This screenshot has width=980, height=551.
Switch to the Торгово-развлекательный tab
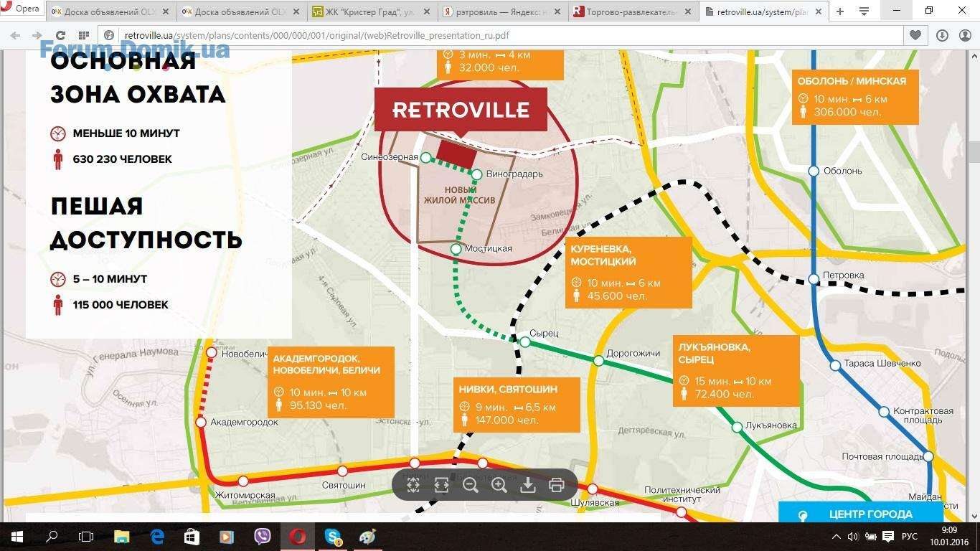coord(633,11)
